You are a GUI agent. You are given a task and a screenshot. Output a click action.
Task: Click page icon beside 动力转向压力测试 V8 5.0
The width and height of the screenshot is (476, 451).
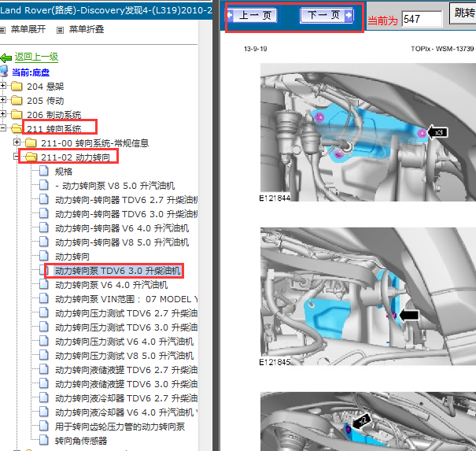[x=44, y=355]
